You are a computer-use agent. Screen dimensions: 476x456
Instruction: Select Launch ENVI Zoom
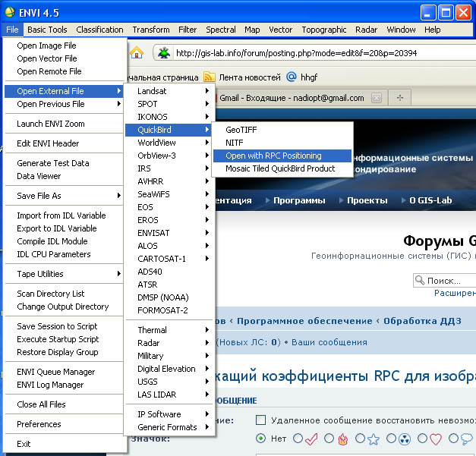pos(64,124)
